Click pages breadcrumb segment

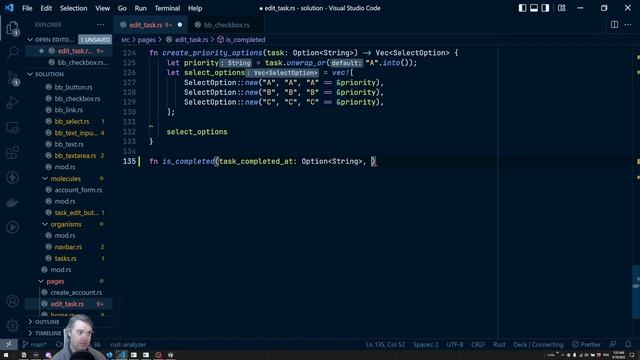147,40
